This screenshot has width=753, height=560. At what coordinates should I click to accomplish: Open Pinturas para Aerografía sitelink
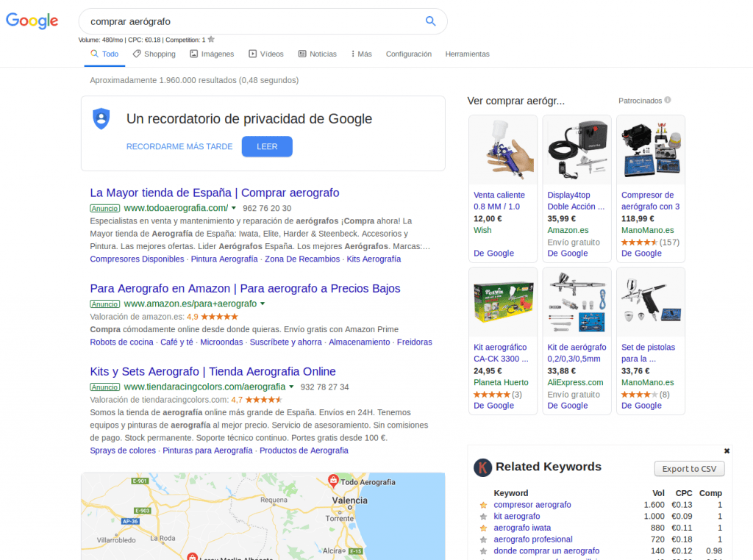[207, 450]
